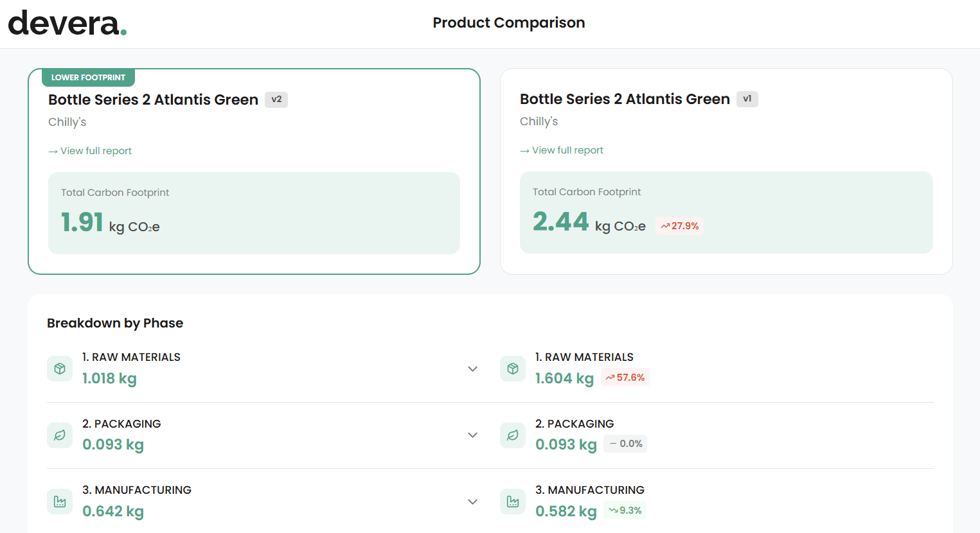Viewport: 980px width, 533px height.
Task: Click the Raw Materials package icon on v1 side
Action: point(512,369)
